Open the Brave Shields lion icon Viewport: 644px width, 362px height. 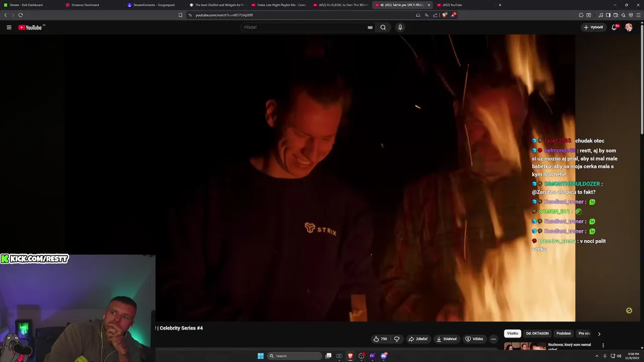tap(445, 15)
